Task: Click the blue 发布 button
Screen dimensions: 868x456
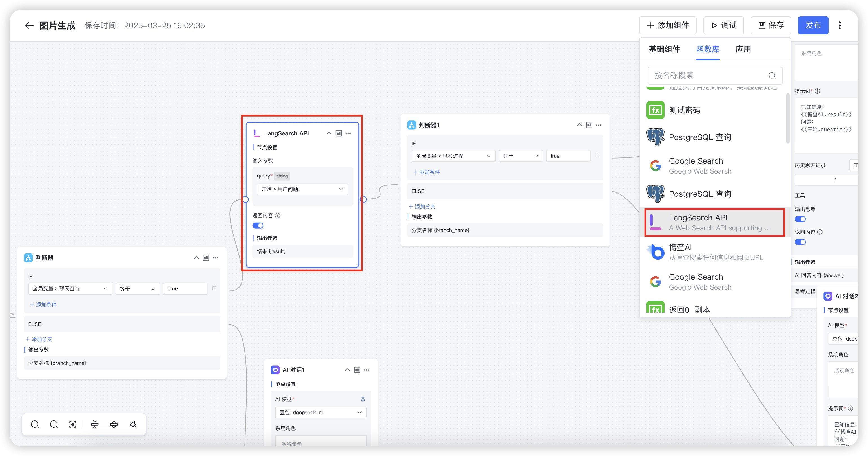Action: click(813, 25)
